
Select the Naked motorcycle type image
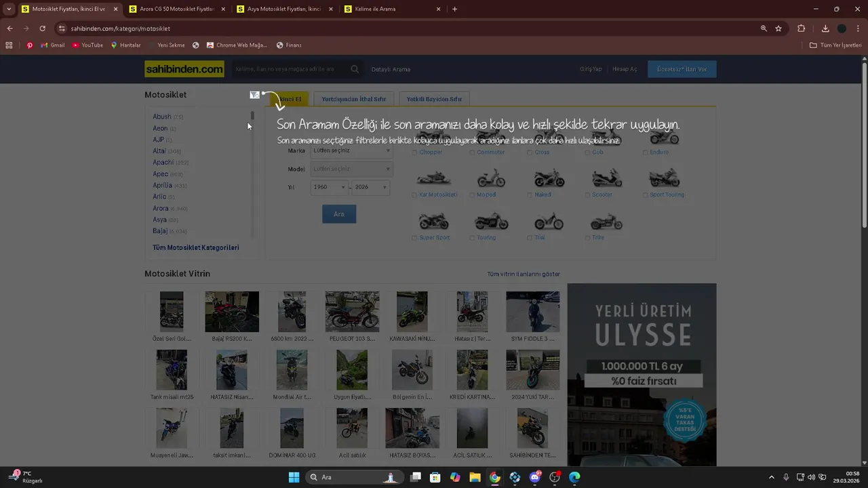(549, 178)
